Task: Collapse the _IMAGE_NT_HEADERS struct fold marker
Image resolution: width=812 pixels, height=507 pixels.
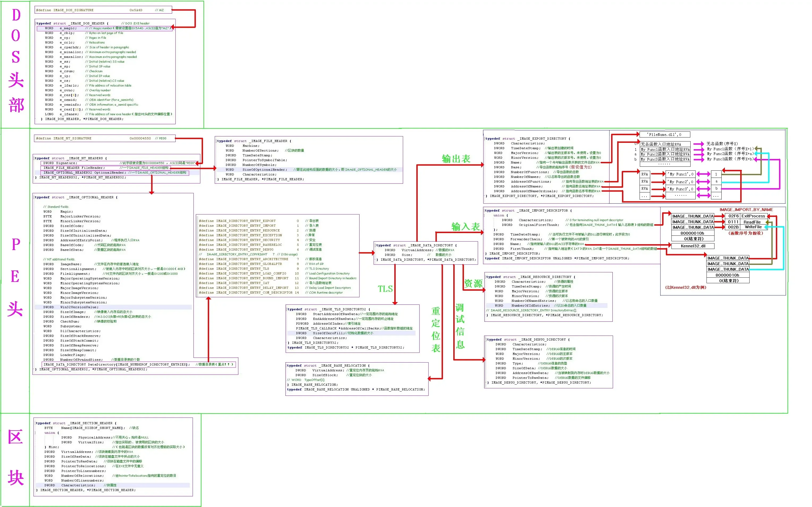Action: click(34, 158)
